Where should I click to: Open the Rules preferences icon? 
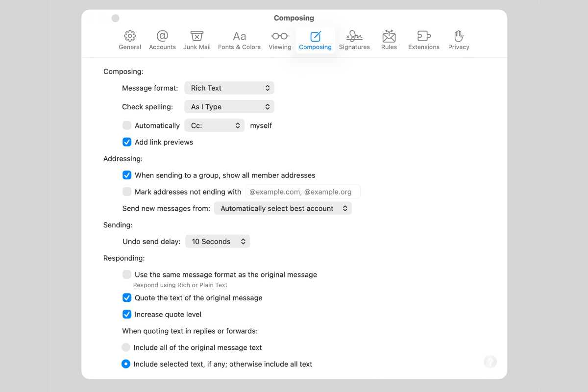pos(389,39)
